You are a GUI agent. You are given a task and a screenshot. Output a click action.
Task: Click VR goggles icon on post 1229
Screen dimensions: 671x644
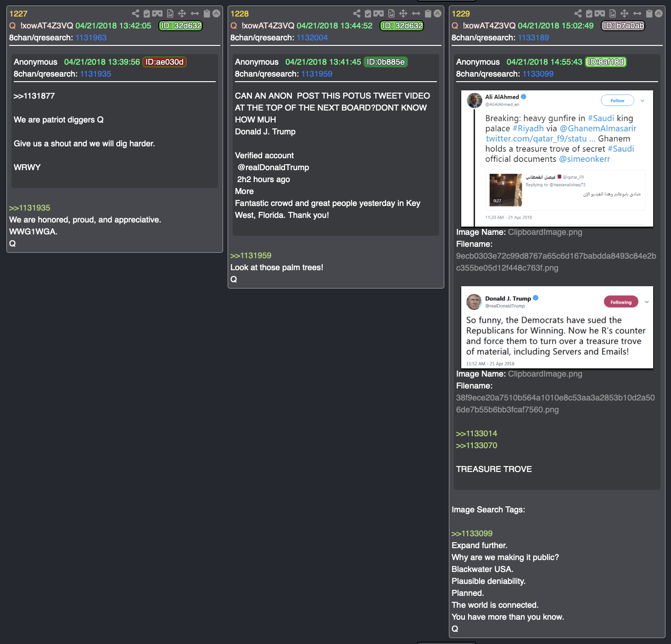tap(600, 14)
